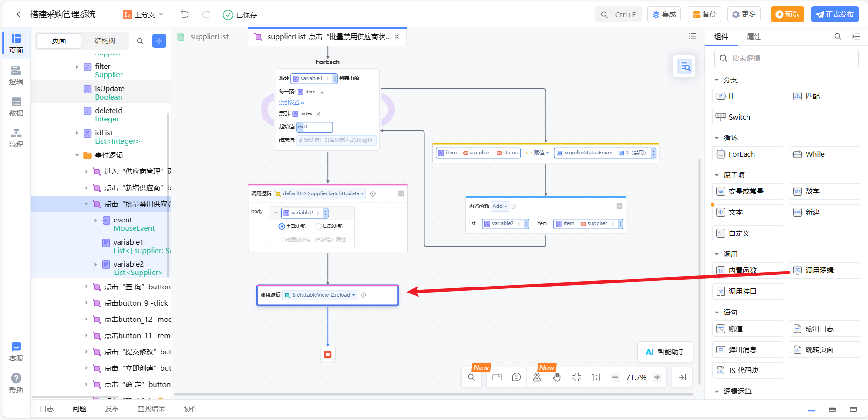Viewport: 868px width, 420px height.
Task: Zoom out the canvas
Action: coord(615,377)
